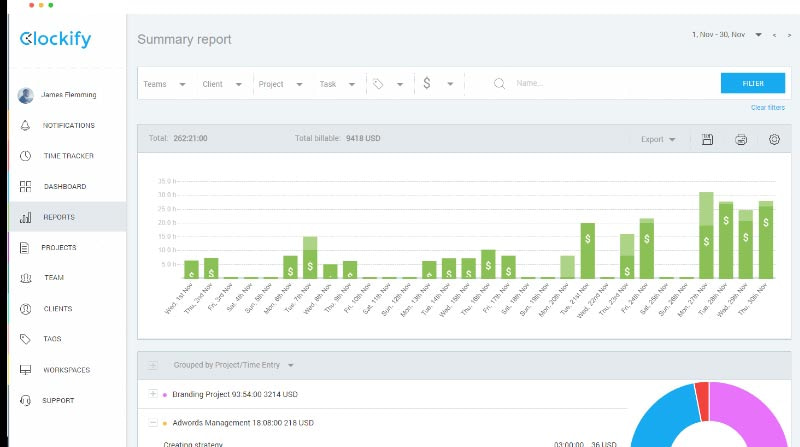Open the date range 1 Nov - 30 Nov dropdown
The width and height of the screenshot is (800, 447).
tap(727, 35)
